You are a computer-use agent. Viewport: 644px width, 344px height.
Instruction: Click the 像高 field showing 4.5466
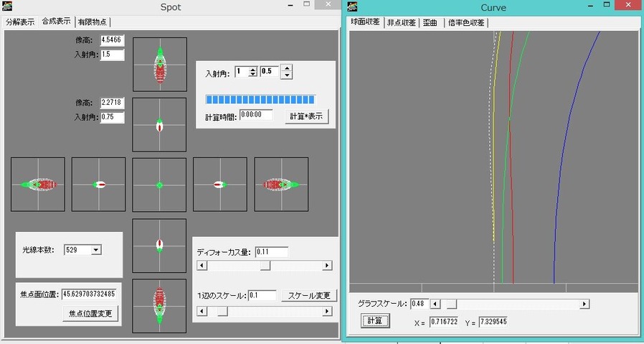tap(112, 40)
